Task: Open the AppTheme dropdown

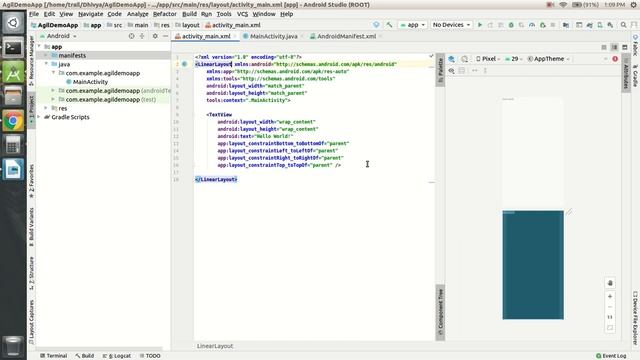Action: tap(548, 59)
